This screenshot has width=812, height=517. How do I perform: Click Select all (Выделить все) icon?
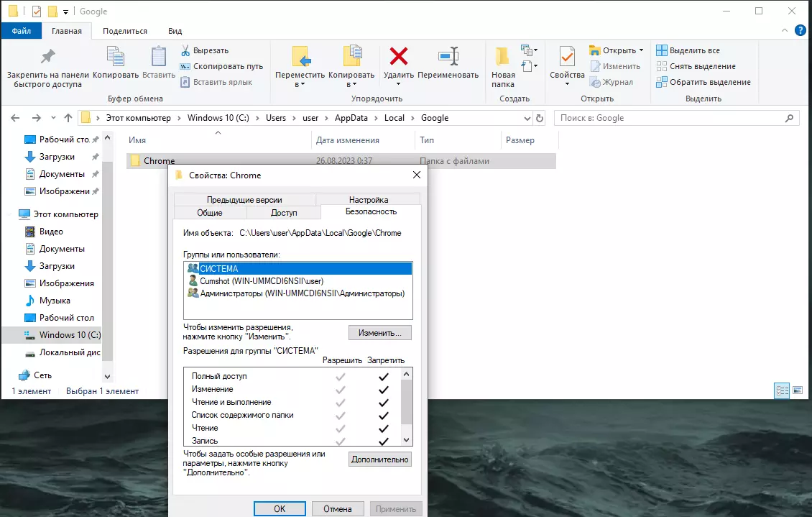[x=661, y=50]
